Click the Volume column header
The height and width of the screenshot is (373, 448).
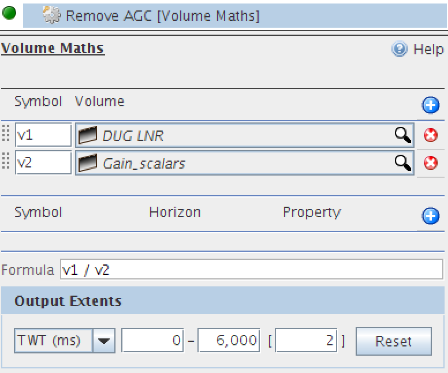[99, 101]
